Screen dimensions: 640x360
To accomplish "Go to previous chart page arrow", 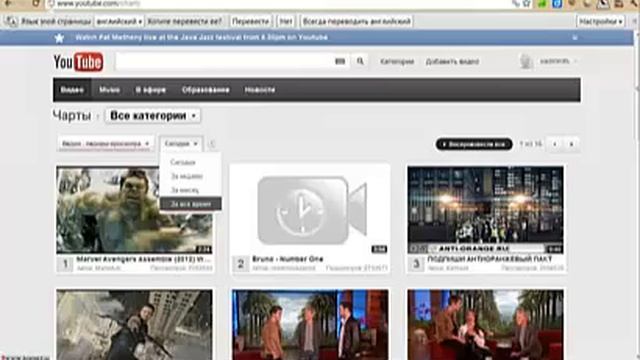I will click(x=555, y=144).
